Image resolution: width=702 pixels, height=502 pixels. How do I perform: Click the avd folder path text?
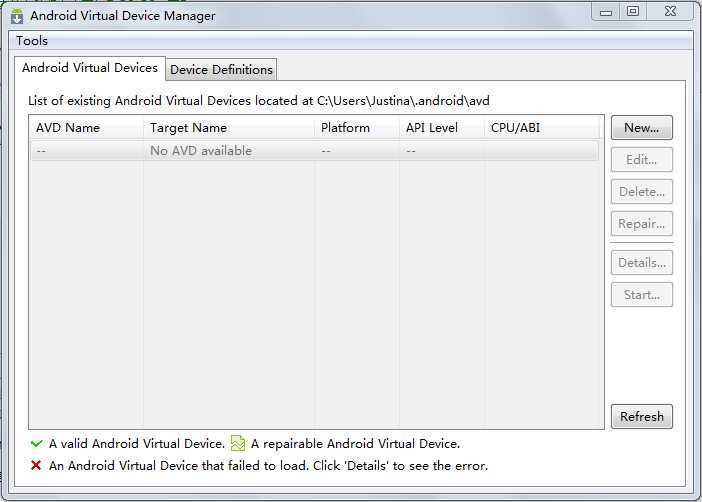[x=403, y=101]
